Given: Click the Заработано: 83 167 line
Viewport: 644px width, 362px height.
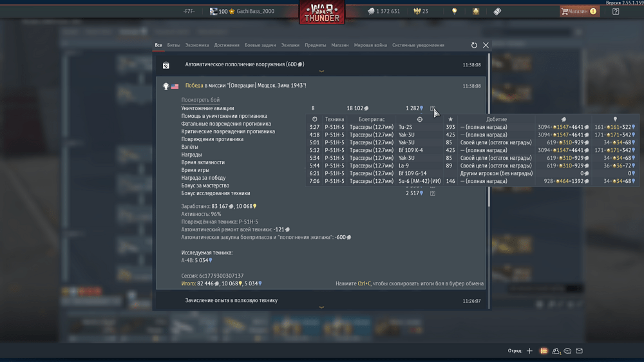Looking at the screenshot, I should point(219,206).
